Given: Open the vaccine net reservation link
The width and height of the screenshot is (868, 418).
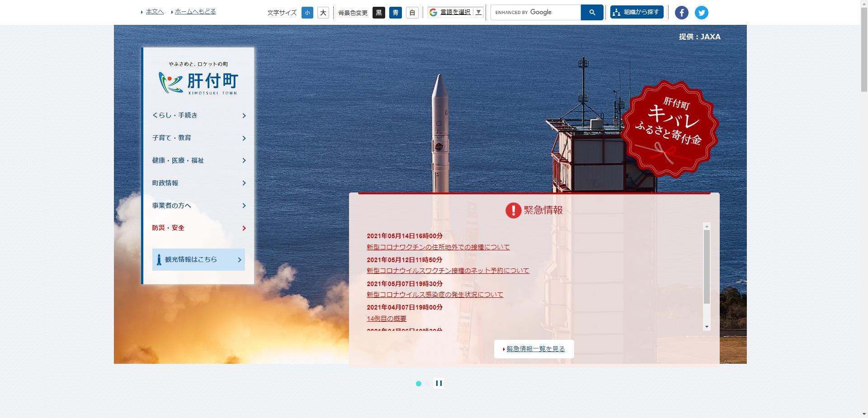Looking at the screenshot, I should tap(448, 271).
